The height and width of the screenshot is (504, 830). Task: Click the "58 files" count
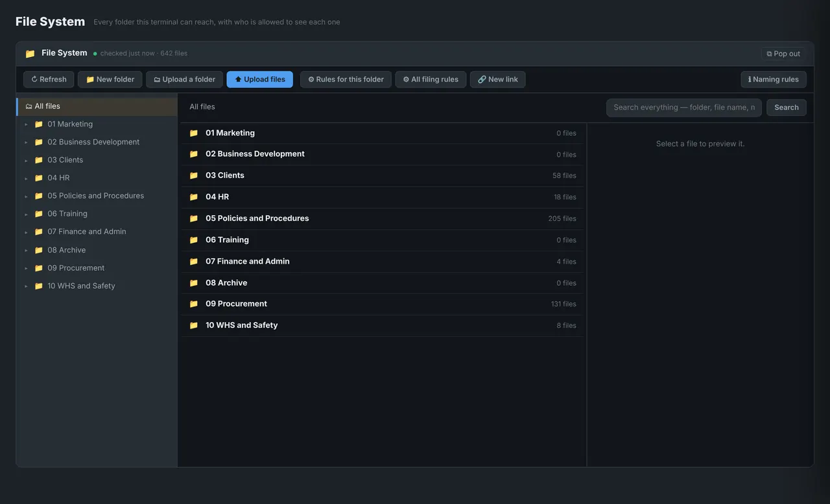coord(564,176)
